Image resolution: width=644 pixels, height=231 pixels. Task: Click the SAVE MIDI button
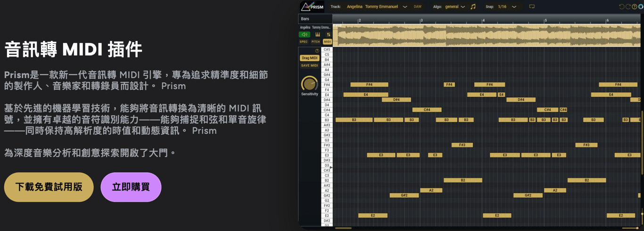310,65
